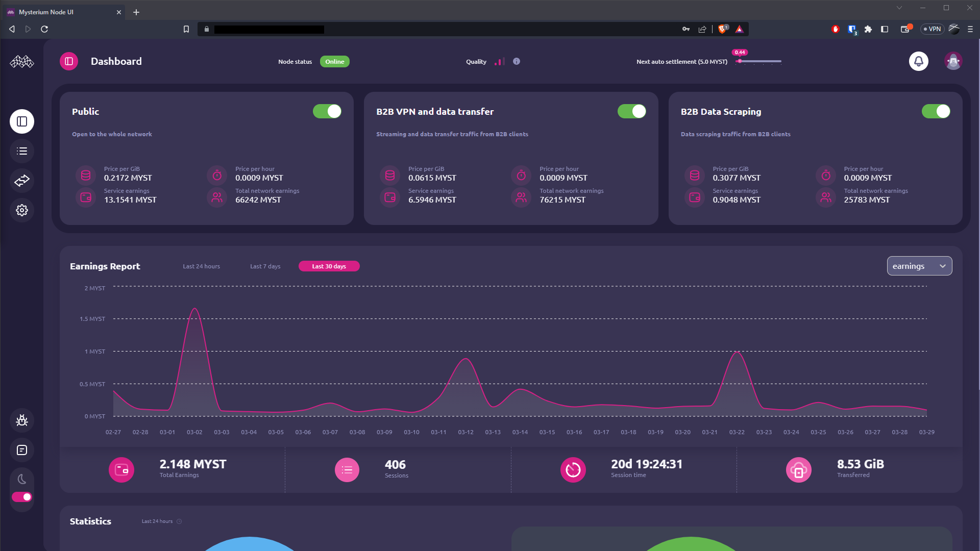Open the notification bell
Viewport: 980px width, 551px height.
(x=918, y=61)
